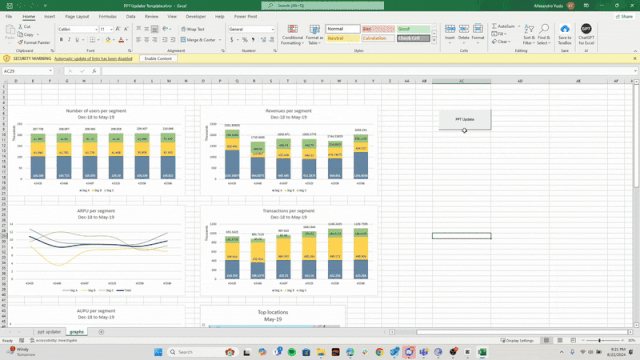
Task: Adjust the zoom slider handle
Action: click(600, 340)
